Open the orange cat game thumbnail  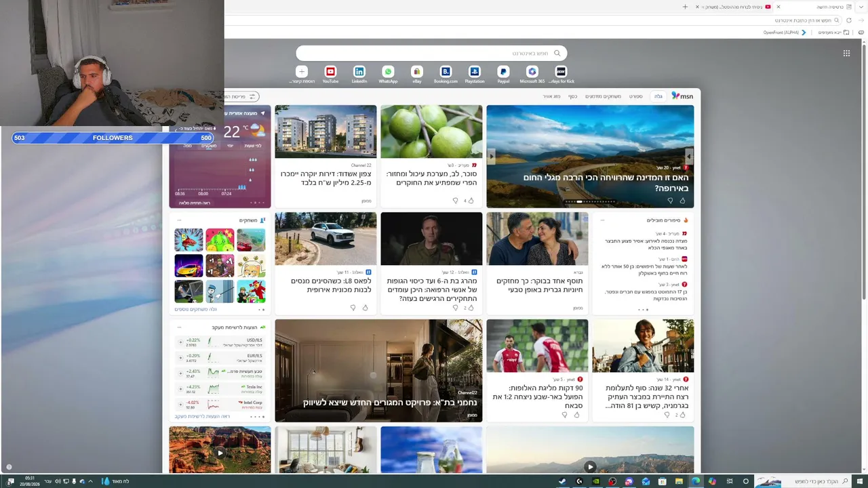[251, 266]
